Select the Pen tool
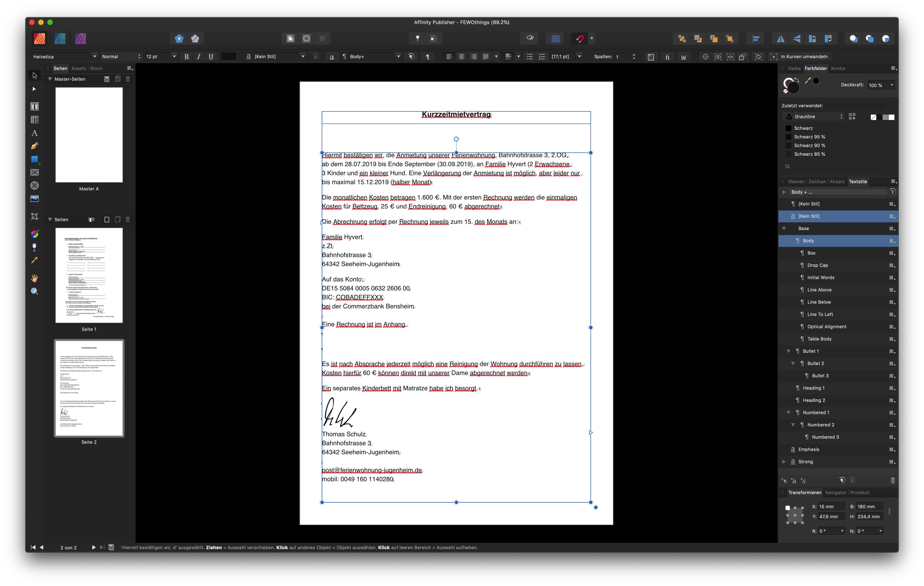Screen dimensions: 924x586 [34, 146]
